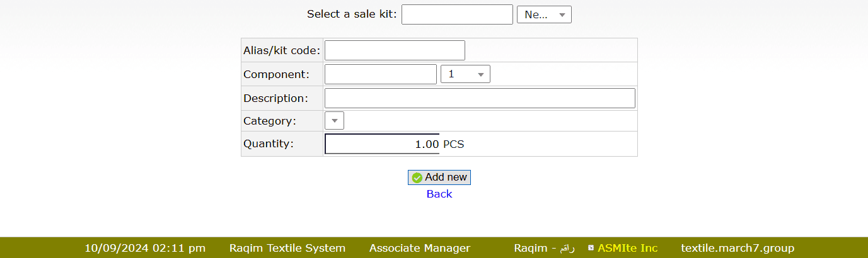
Task: Open the sale kit dropdown showing Ne...
Action: (x=544, y=14)
